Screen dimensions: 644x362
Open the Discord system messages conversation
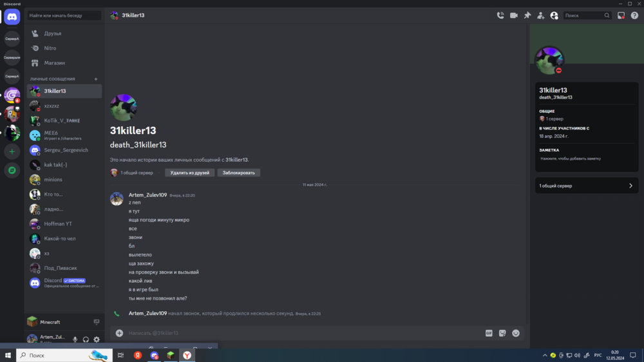click(x=64, y=283)
